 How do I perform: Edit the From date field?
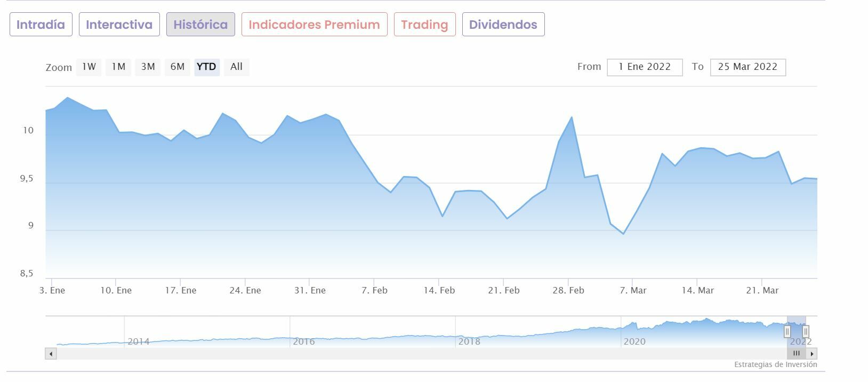click(x=644, y=67)
